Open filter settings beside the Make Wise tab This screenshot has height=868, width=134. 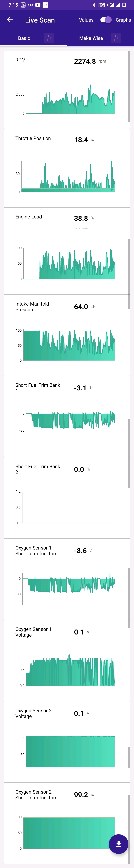[x=116, y=38]
